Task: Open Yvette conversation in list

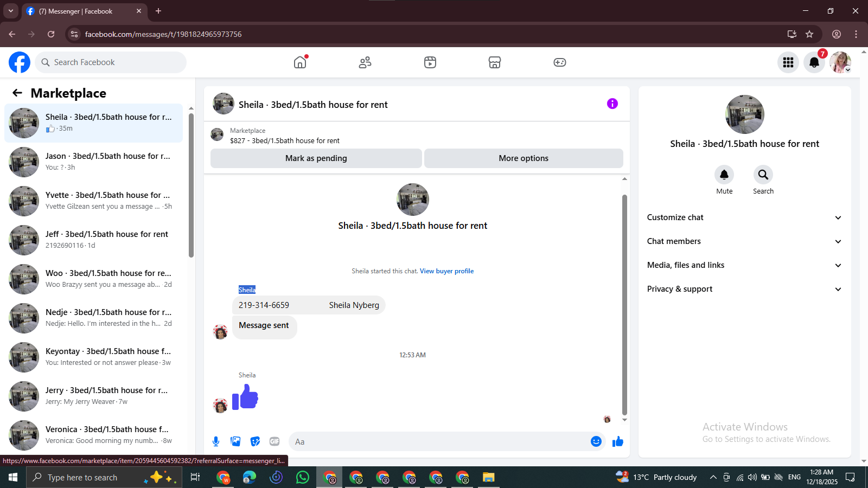Action: point(93,201)
